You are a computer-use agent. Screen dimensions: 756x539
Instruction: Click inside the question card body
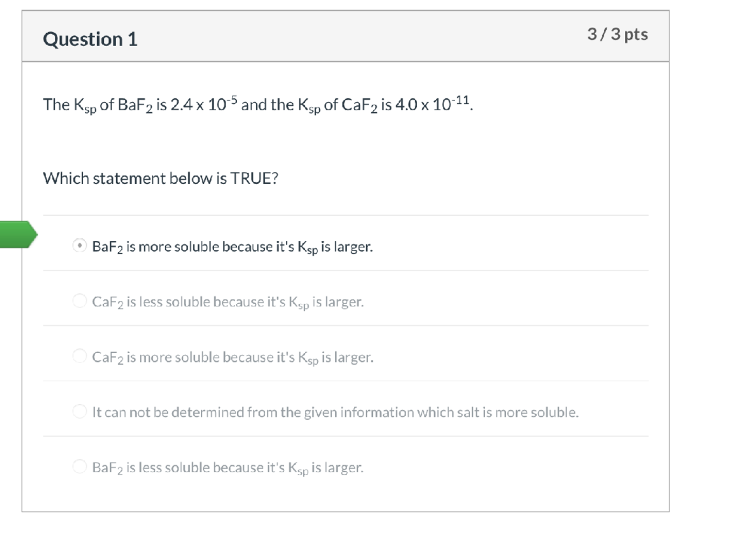[346, 139]
